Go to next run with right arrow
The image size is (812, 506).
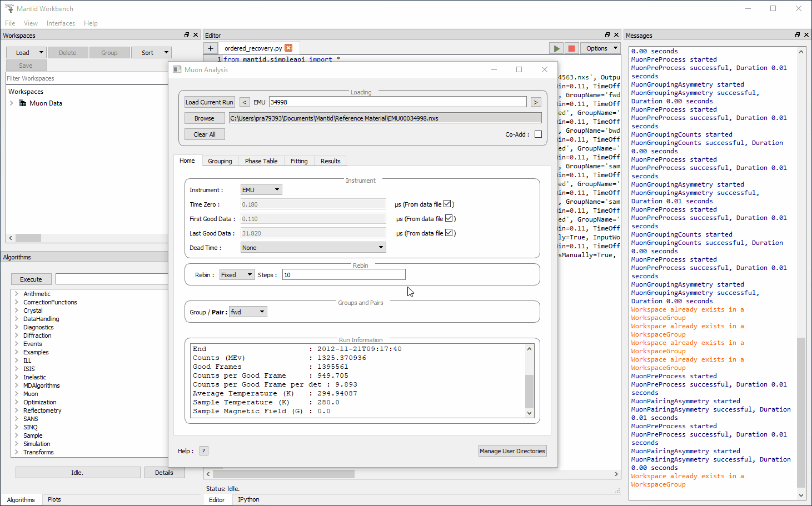[x=536, y=102]
